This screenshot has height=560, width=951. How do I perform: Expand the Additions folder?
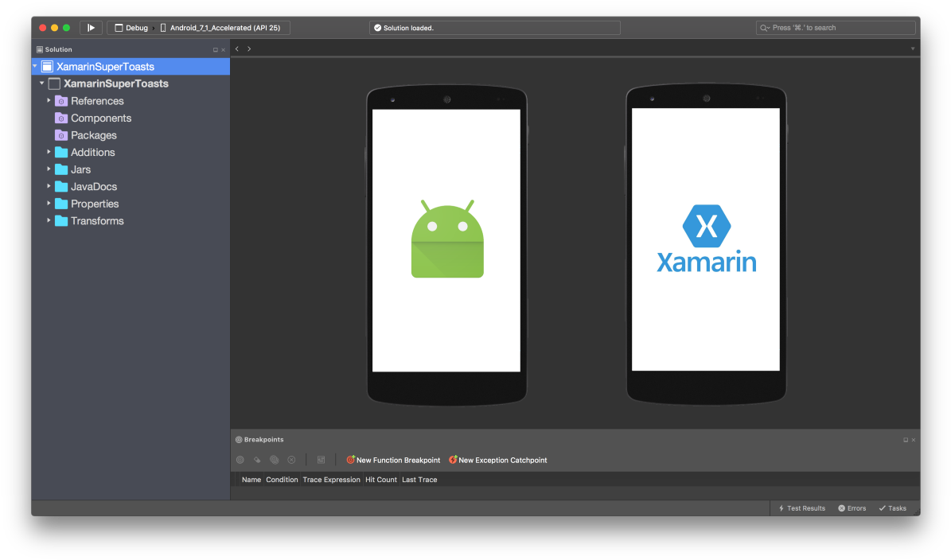click(x=49, y=152)
